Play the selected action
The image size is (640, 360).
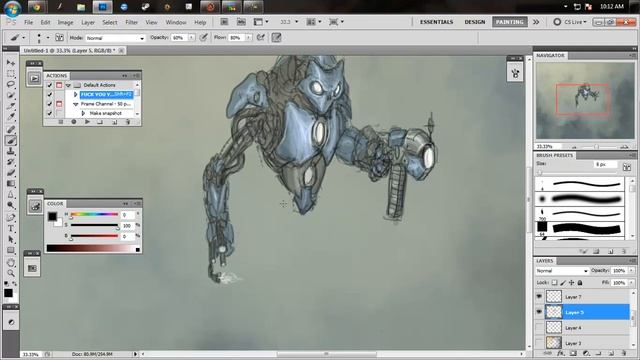point(87,122)
